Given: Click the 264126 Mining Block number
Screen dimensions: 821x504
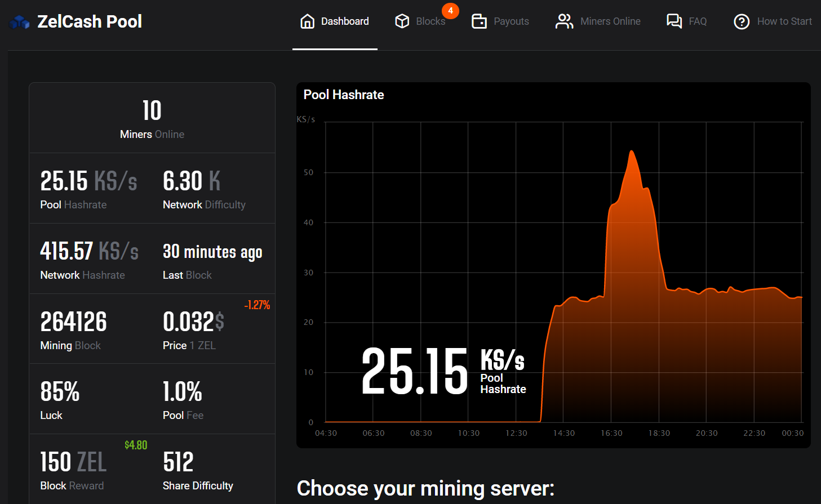Looking at the screenshot, I should (73, 322).
